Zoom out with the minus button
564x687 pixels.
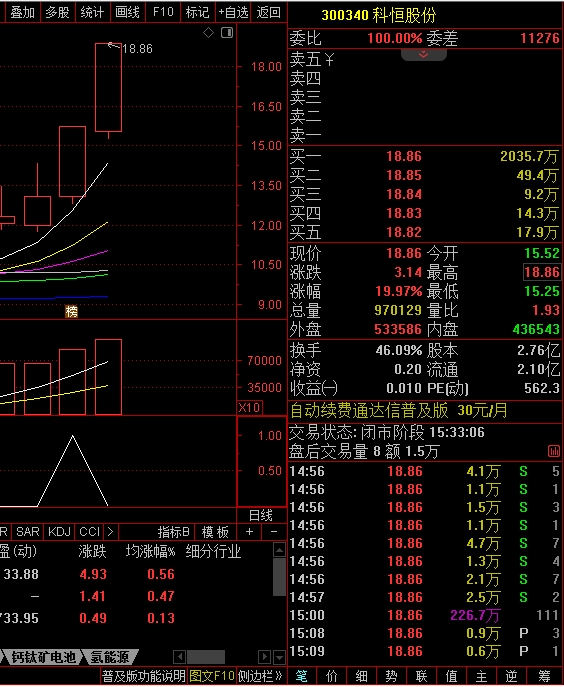[274, 532]
